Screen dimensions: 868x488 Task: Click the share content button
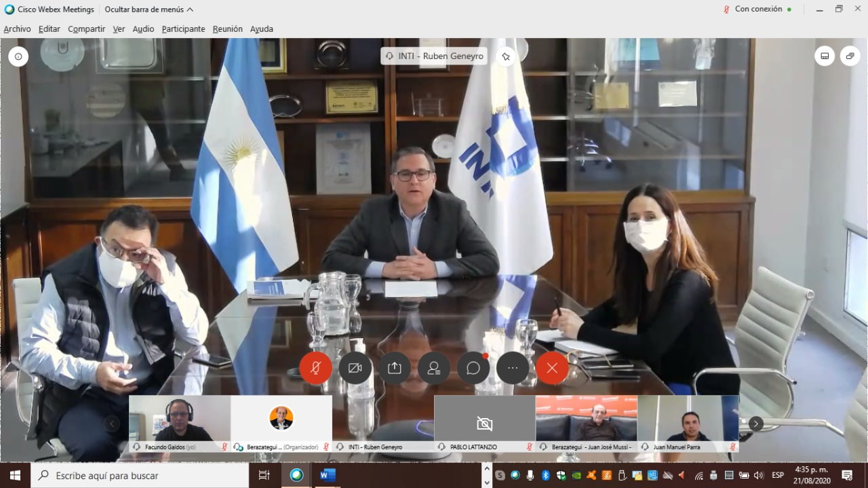(395, 368)
